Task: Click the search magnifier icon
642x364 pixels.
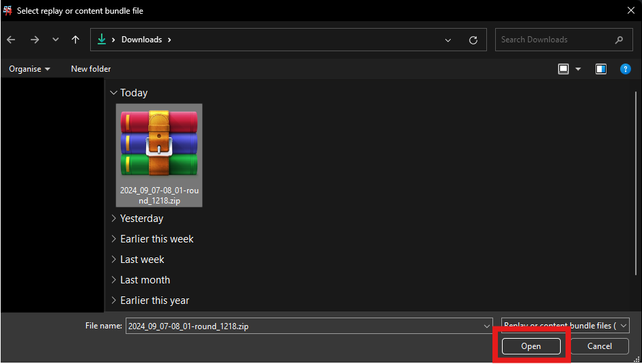Action: (x=619, y=40)
